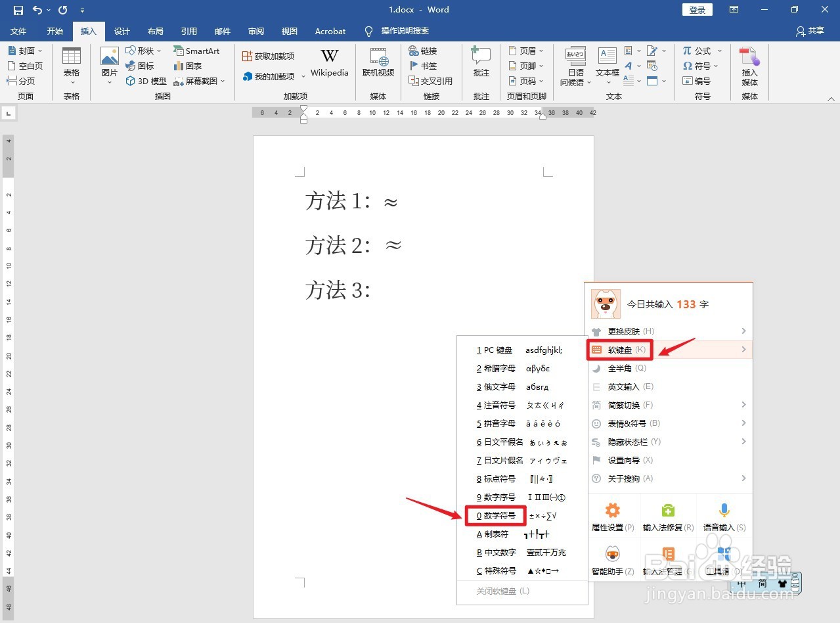
Task: Insert Online Video (联机视频)
Action: (x=378, y=63)
